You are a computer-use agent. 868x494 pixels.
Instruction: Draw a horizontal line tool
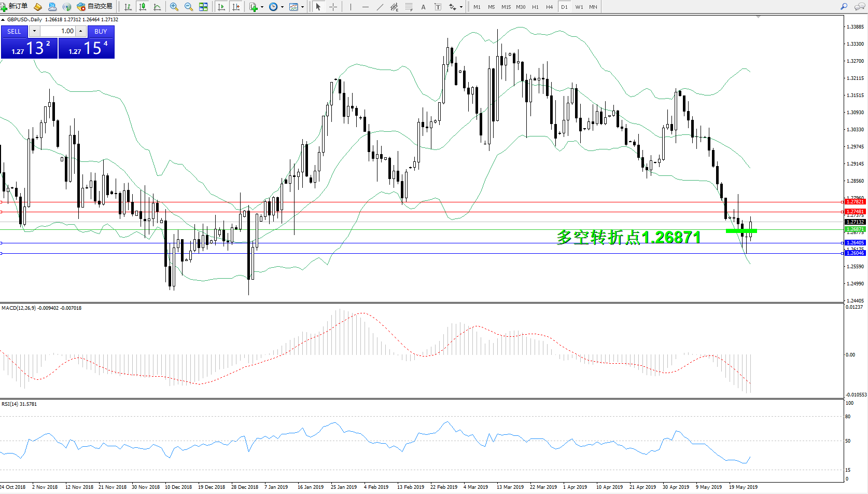coord(366,7)
